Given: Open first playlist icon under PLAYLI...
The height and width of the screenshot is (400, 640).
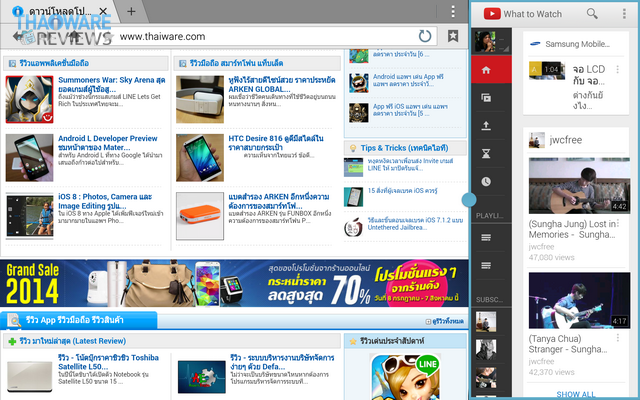Looking at the screenshot, I should [486, 238].
